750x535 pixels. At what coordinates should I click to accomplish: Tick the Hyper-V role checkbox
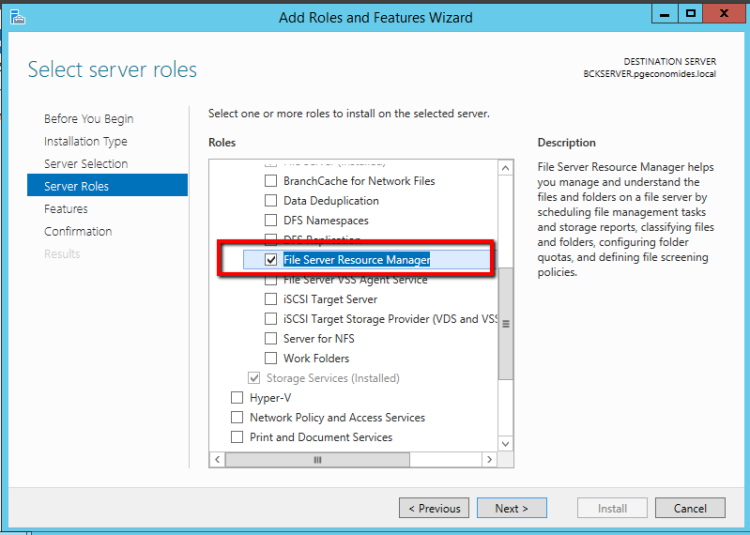click(x=237, y=398)
